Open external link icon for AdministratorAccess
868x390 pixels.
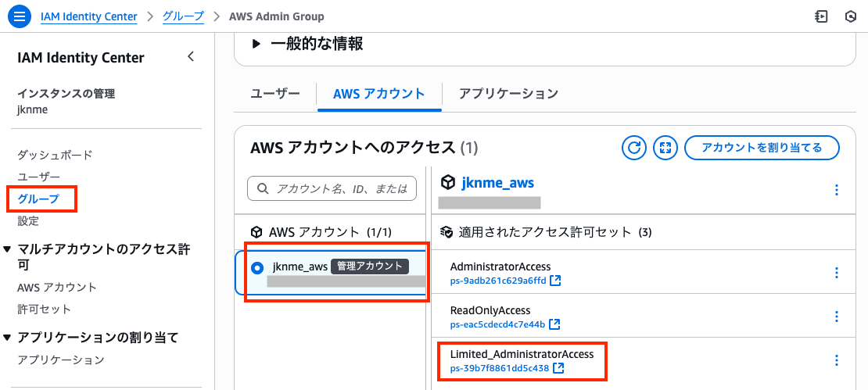[555, 281]
